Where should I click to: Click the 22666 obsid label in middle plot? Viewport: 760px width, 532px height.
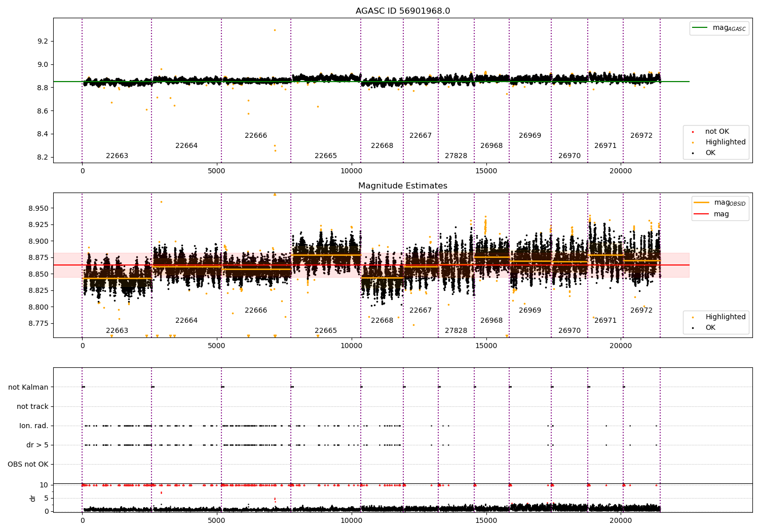(256, 311)
